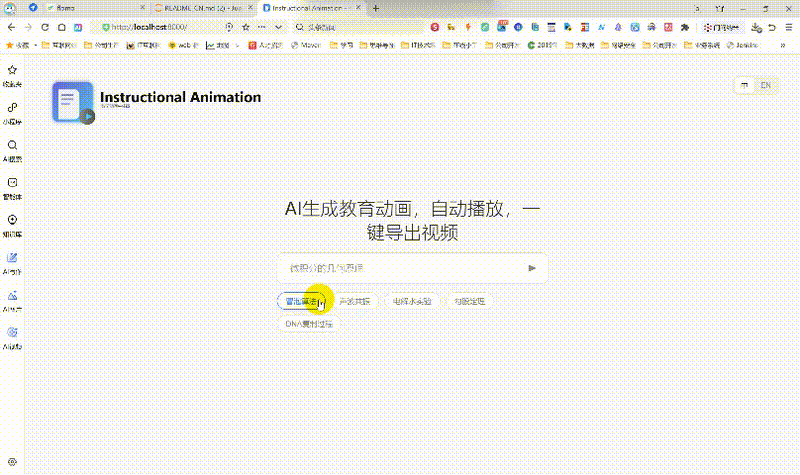Click the favorites star icon in the left sidebar

12,70
